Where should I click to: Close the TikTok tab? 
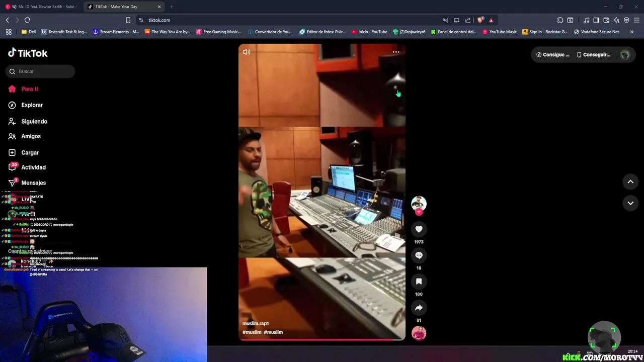click(x=159, y=7)
